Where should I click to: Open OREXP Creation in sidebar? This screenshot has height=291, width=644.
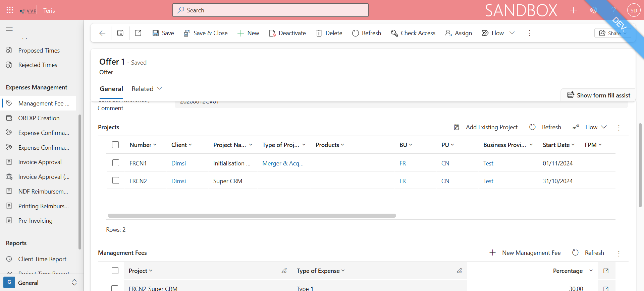tap(39, 118)
